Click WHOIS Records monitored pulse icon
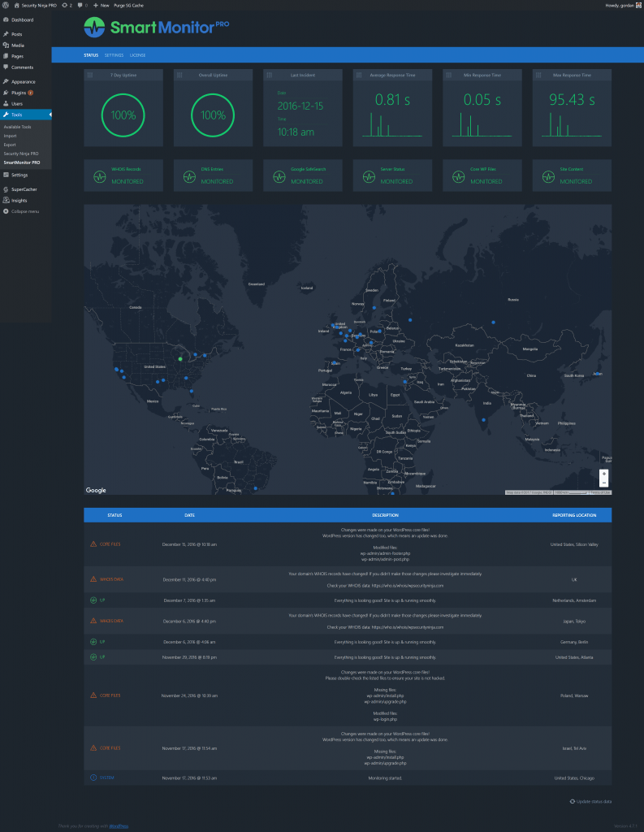 coord(100,176)
